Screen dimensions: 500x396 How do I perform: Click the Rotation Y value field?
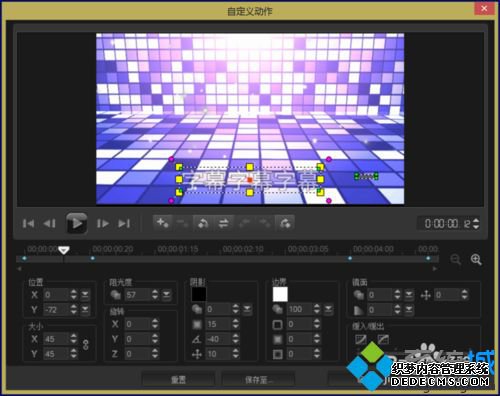[138, 339]
